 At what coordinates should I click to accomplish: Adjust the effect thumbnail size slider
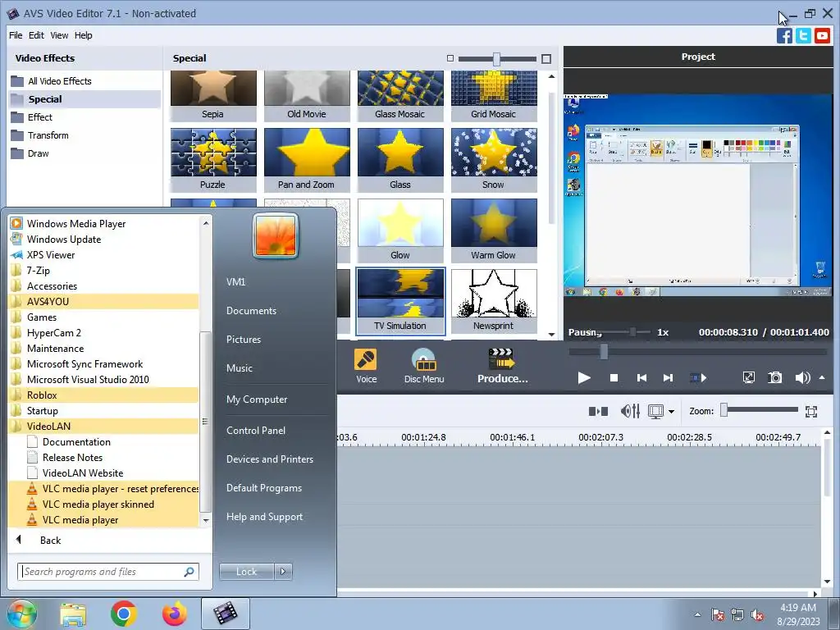point(496,59)
